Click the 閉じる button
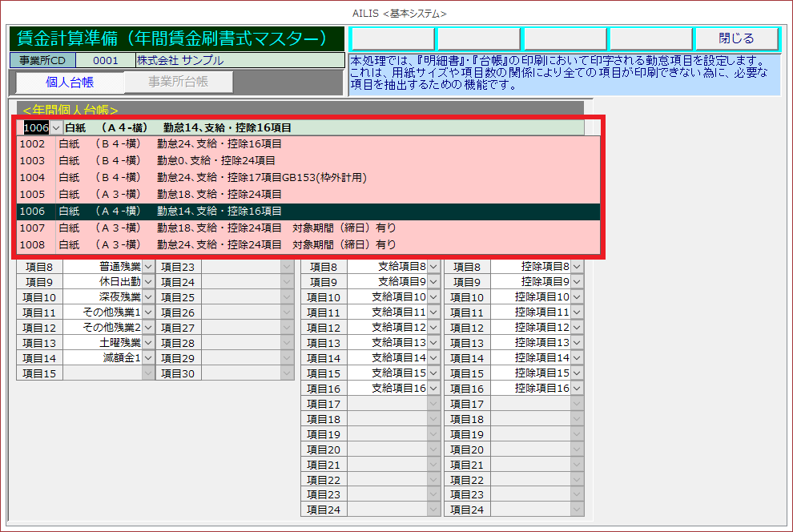The width and height of the screenshot is (793, 532). (736, 38)
